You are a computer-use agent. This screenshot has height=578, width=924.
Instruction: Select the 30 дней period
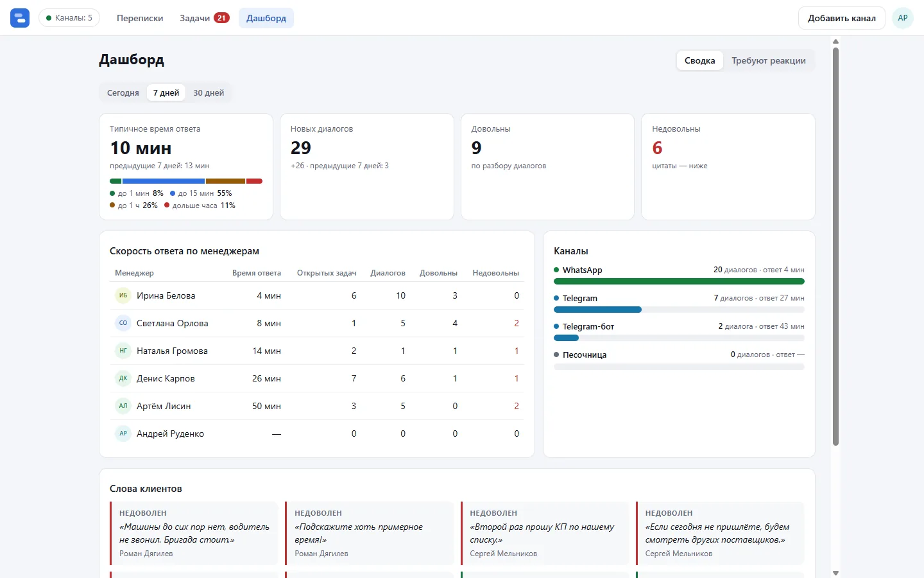point(209,92)
